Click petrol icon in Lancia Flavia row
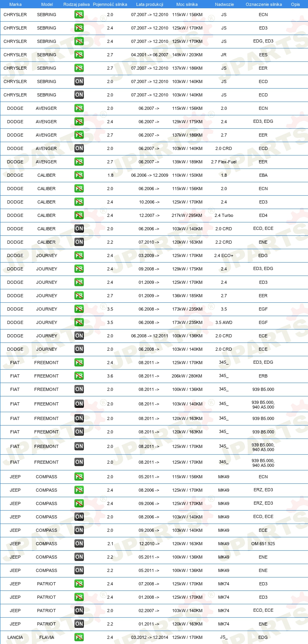 coord(79,637)
